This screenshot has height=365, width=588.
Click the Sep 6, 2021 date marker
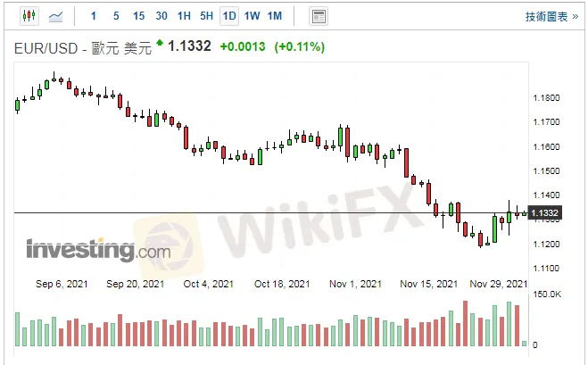pos(62,285)
